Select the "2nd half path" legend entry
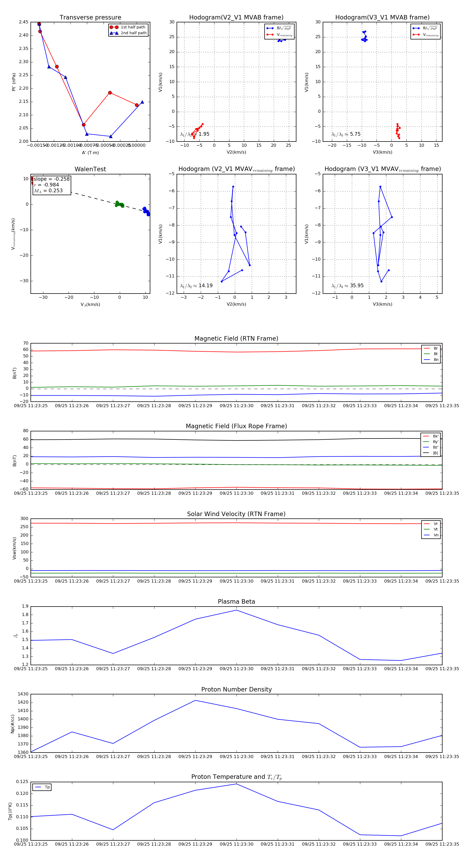The image size is (473, 868). pyautogui.click(x=128, y=33)
